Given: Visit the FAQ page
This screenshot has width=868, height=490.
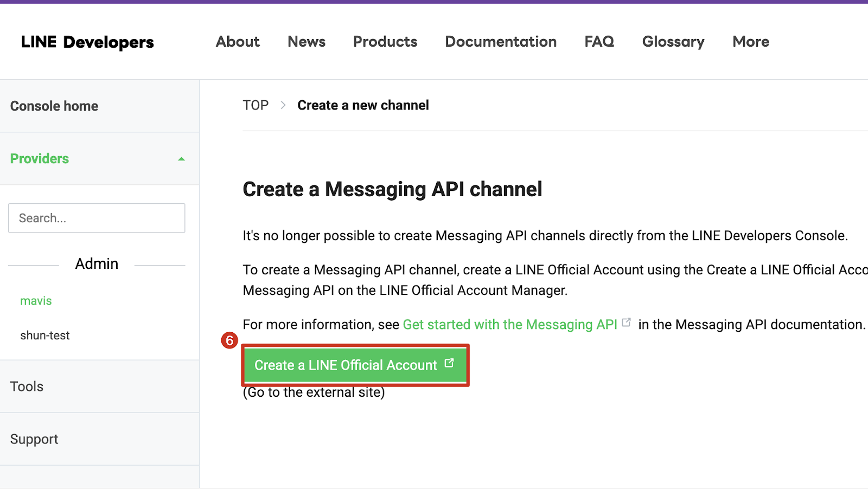Looking at the screenshot, I should [599, 42].
